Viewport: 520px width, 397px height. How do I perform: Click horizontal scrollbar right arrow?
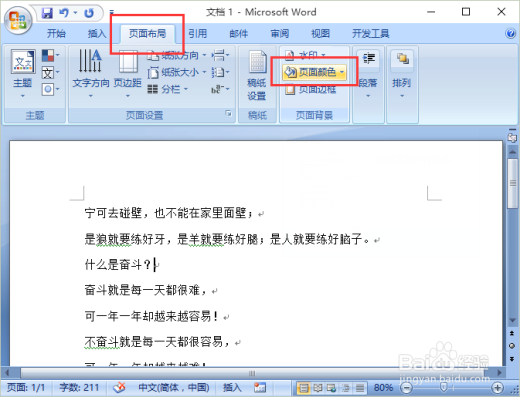[x=499, y=372]
